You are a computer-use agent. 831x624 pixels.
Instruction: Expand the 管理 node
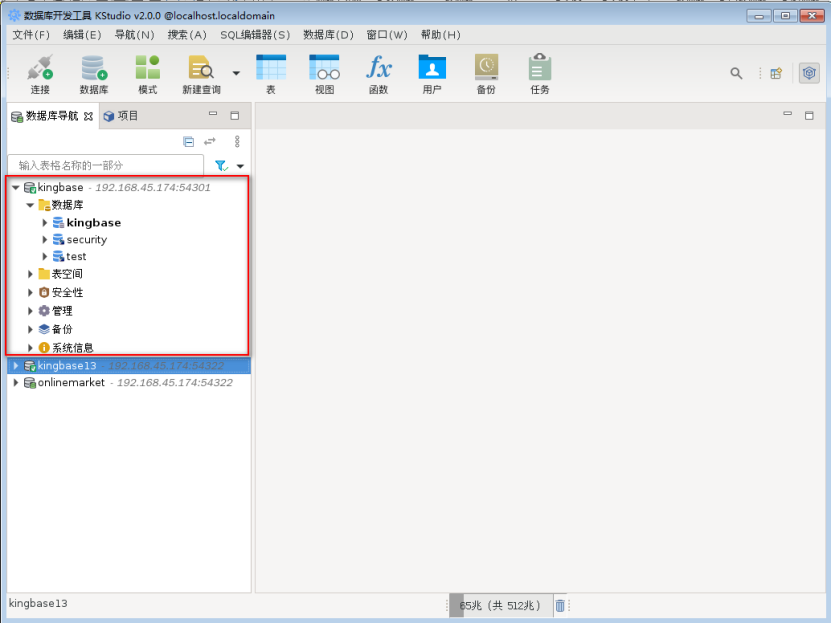pyautogui.click(x=30, y=311)
